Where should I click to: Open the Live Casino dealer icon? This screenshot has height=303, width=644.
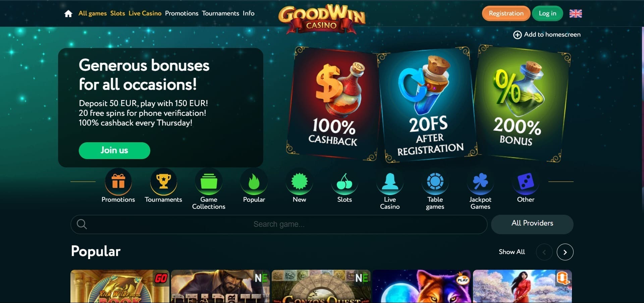pyautogui.click(x=390, y=182)
